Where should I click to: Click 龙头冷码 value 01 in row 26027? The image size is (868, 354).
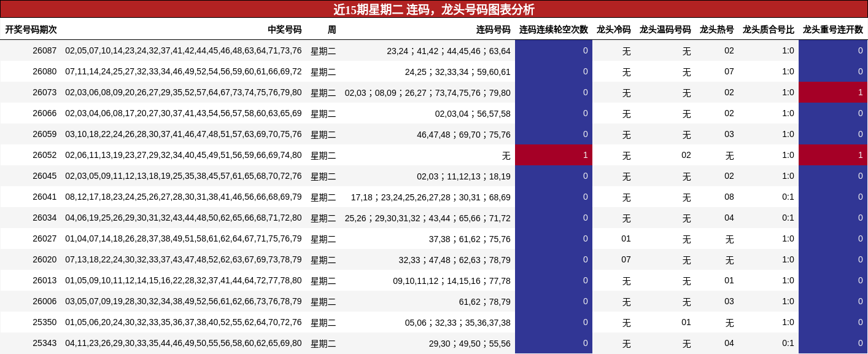pyautogui.click(x=626, y=238)
